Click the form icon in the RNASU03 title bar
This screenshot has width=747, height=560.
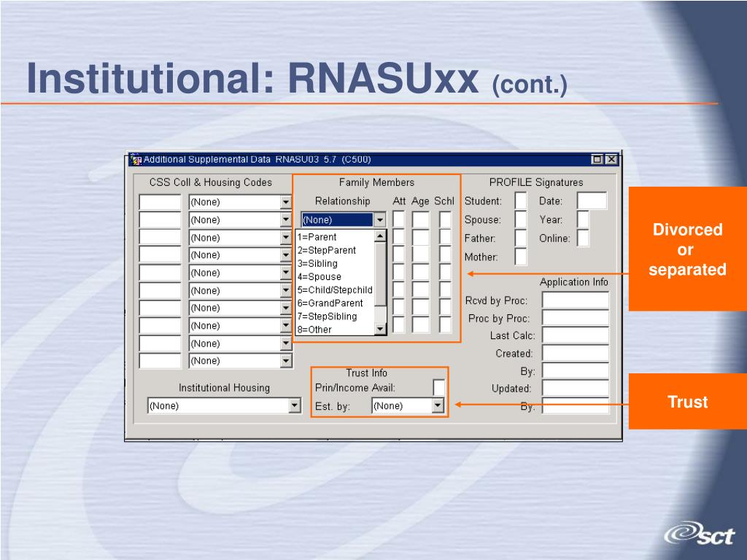point(136,160)
